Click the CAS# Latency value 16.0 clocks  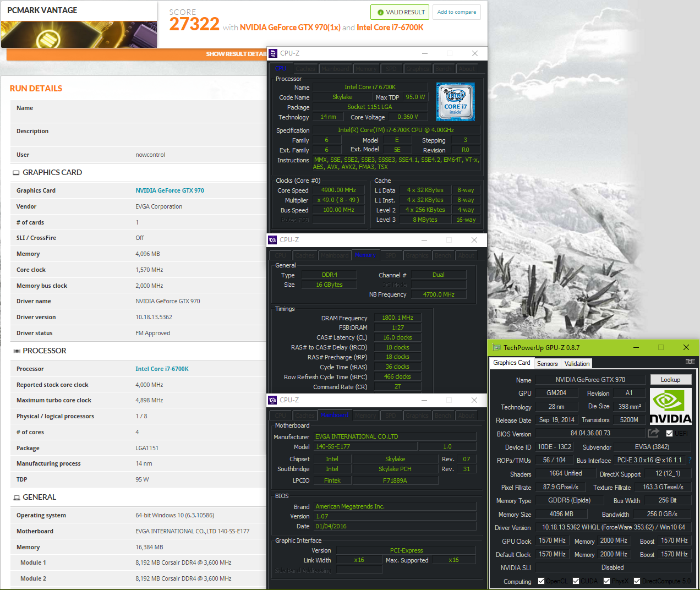point(397,337)
